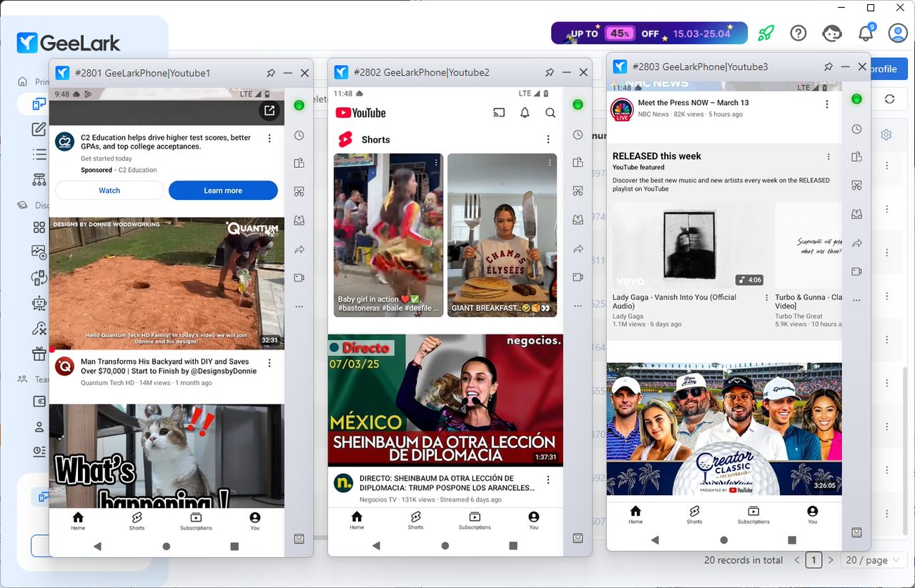
Task: Open the backyard DIY video thumbnail in Youtube1
Action: click(167, 284)
